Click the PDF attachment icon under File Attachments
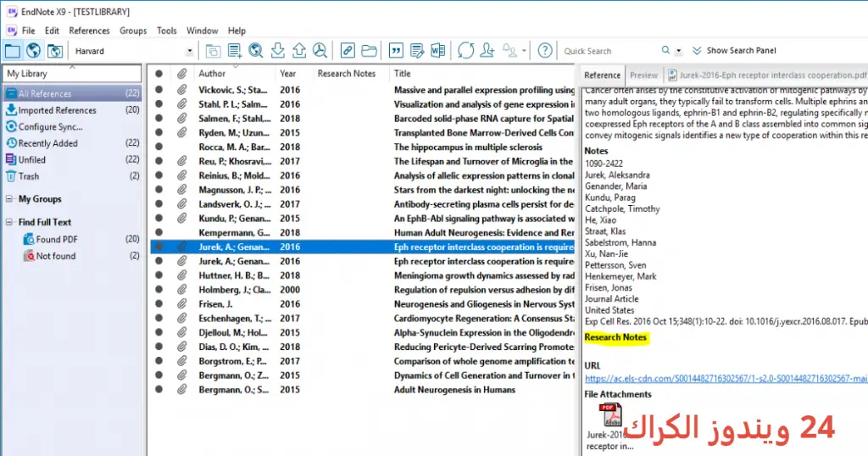Image resolution: width=868 pixels, height=456 pixels. coord(610,415)
